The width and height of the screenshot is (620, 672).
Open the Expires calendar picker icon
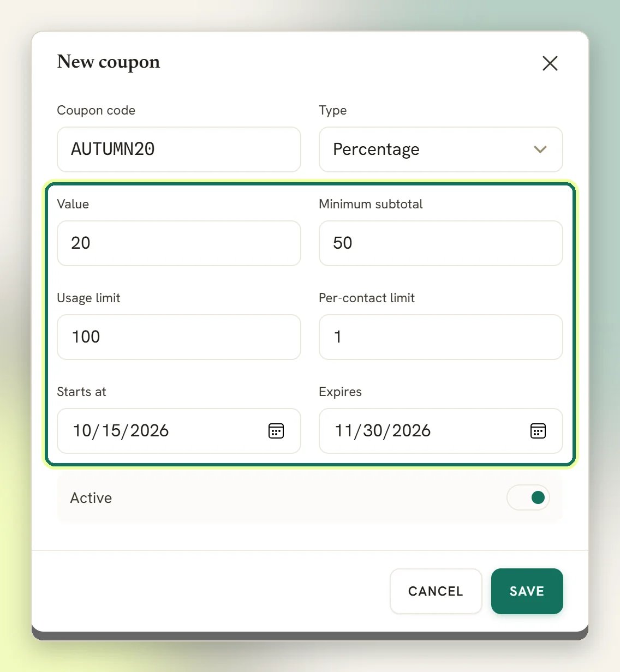pos(538,431)
